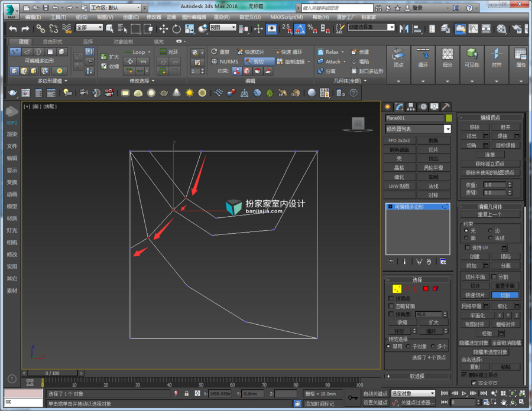
Task: Click the sun light icon in shelf
Action: pos(189,93)
